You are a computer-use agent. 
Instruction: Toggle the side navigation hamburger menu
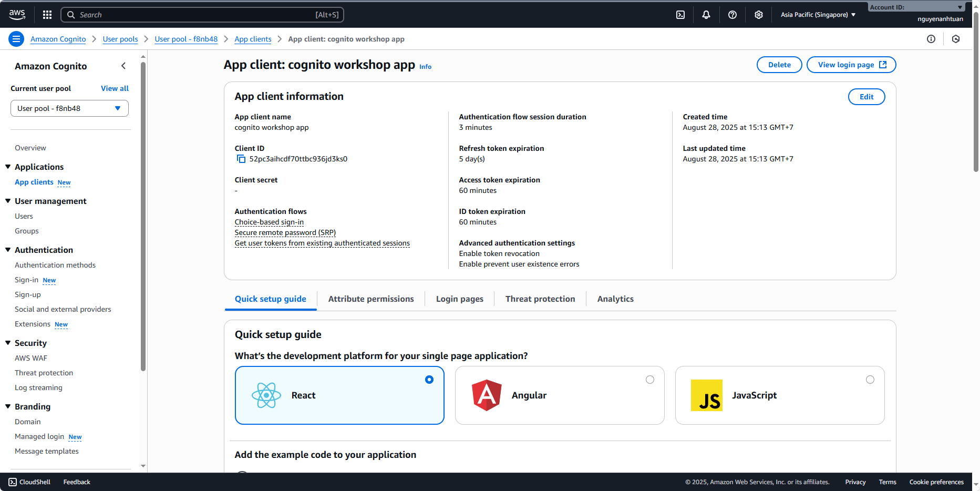[x=16, y=39]
